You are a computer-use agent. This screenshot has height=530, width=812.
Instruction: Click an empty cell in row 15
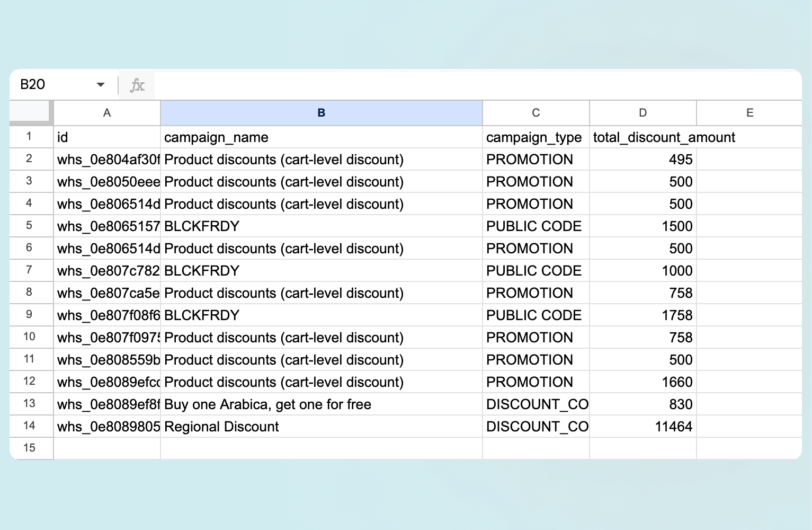pyautogui.click(x=321, y=448)
